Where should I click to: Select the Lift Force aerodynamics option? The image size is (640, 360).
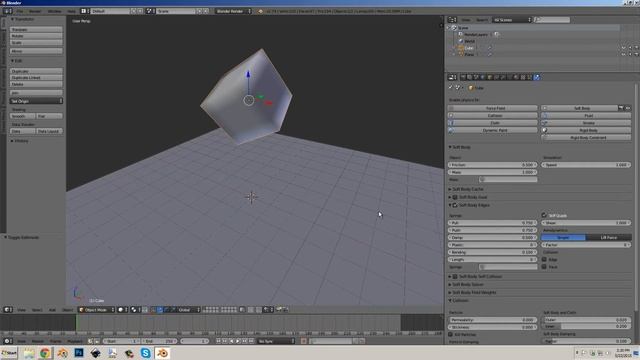(x=609, y=238)
